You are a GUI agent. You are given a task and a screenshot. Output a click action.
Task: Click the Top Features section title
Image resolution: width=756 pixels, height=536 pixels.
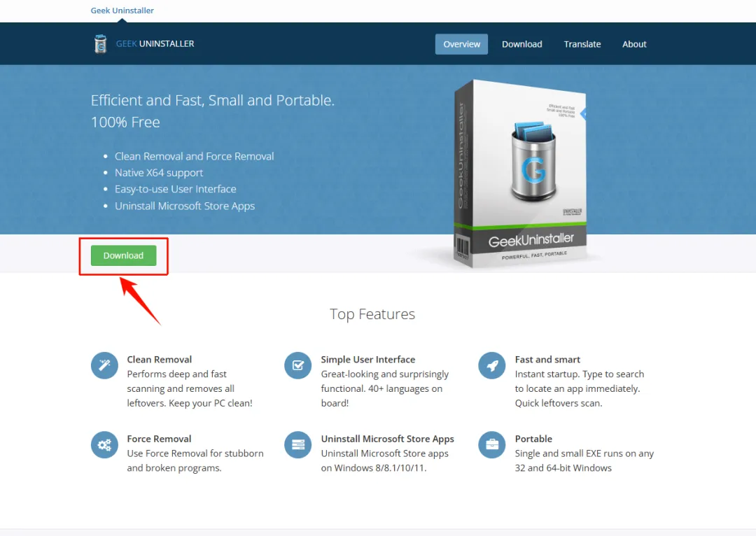(372, 313)
